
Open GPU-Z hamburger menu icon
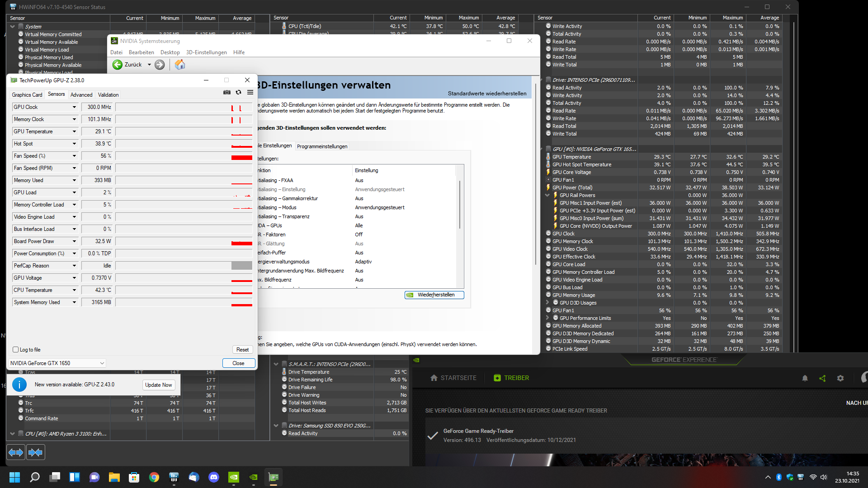coord(250,92)
